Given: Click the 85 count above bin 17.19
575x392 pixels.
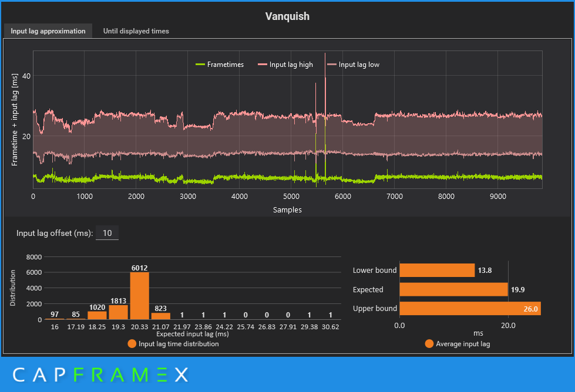Looking at the screenshot, I should tap(76, 315).
